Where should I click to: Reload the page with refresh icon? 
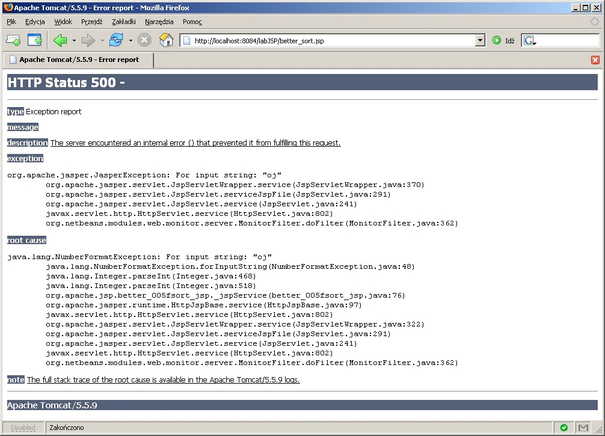pyautogui.click(x=116, y=40)
